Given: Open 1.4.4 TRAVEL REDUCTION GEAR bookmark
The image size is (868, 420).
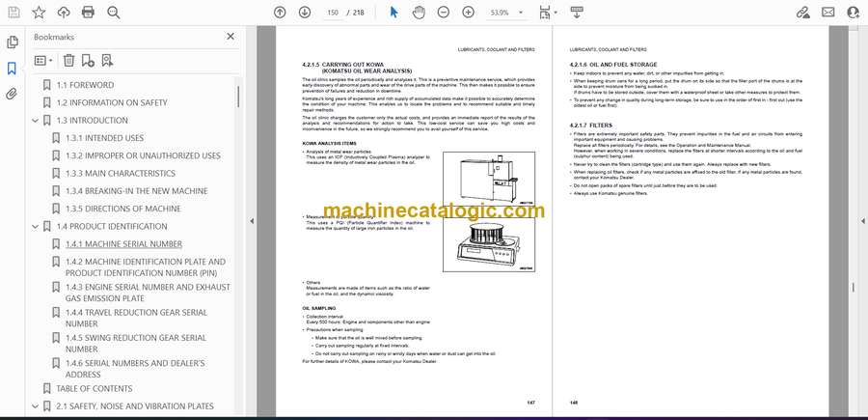Looking at the screenshot, I should (x=136, y=318).
